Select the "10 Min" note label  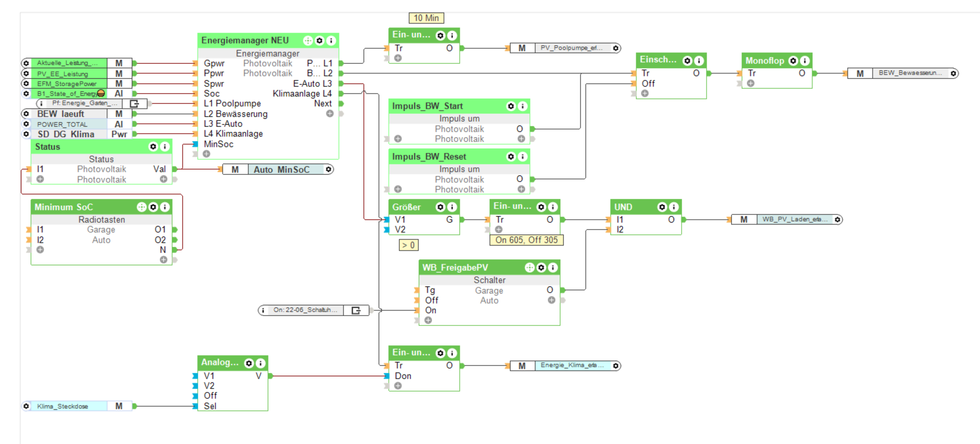point(426,18)
